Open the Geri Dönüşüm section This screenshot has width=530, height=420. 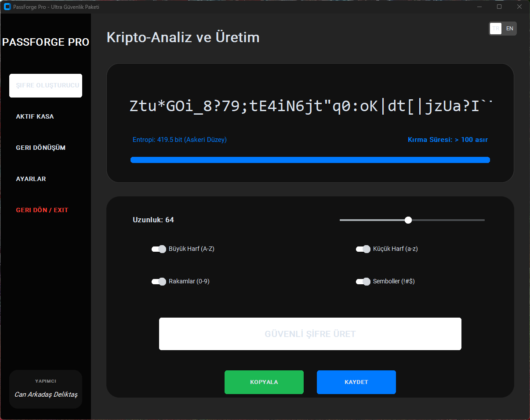(x=40, y=148)
